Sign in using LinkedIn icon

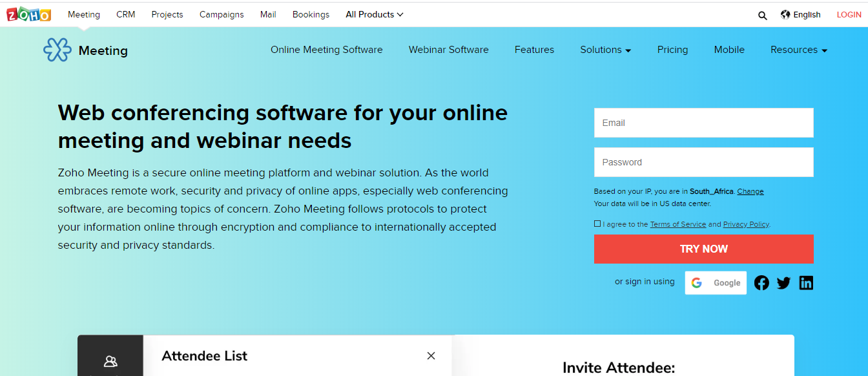click(x=806, y=283)
